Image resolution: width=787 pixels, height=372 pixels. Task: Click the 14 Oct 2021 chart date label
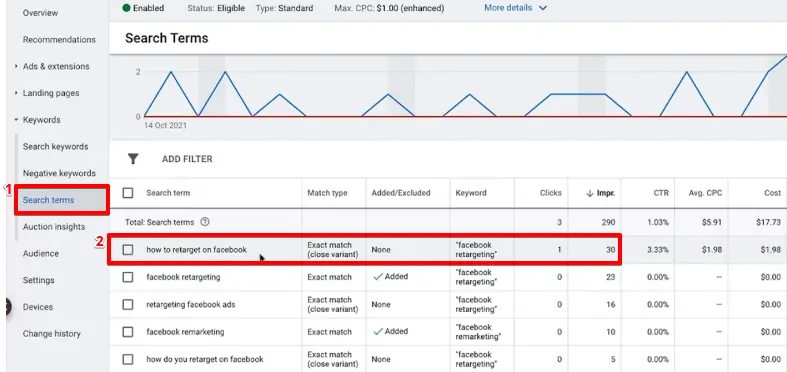tap(165, 126)
